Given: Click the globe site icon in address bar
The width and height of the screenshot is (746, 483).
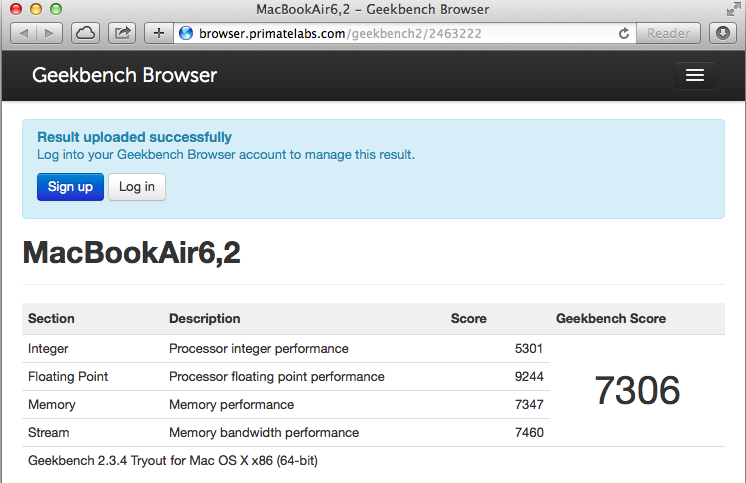Looking at the screenshot, I should tap(185, 33).
